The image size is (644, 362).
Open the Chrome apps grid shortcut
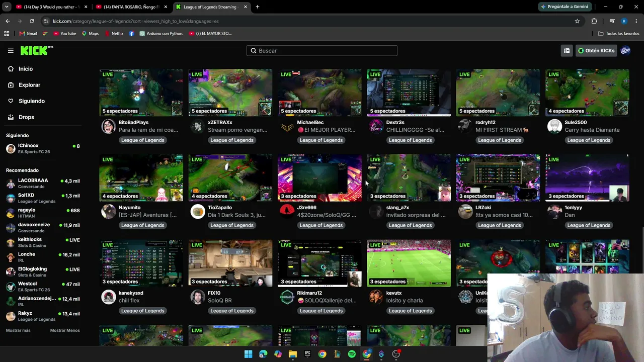(7, 34)
